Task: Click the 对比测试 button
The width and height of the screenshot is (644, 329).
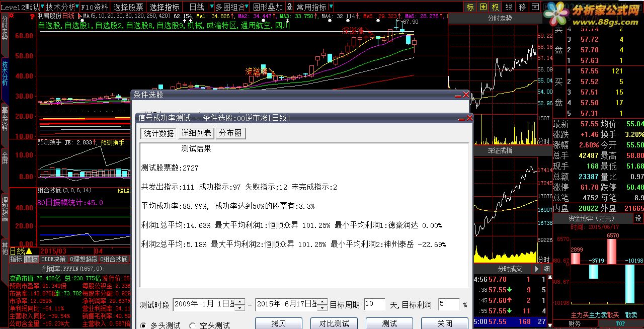Action: tap(334, 323)
